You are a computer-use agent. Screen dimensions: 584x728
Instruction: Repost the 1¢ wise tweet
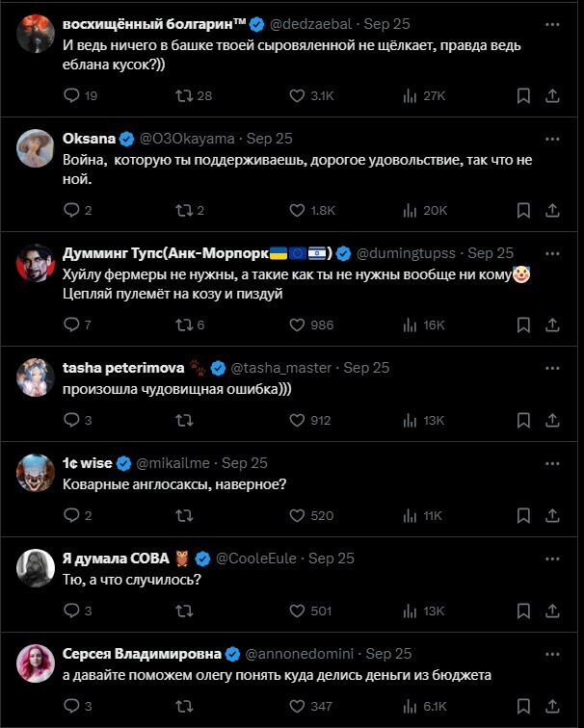point(184,515)
